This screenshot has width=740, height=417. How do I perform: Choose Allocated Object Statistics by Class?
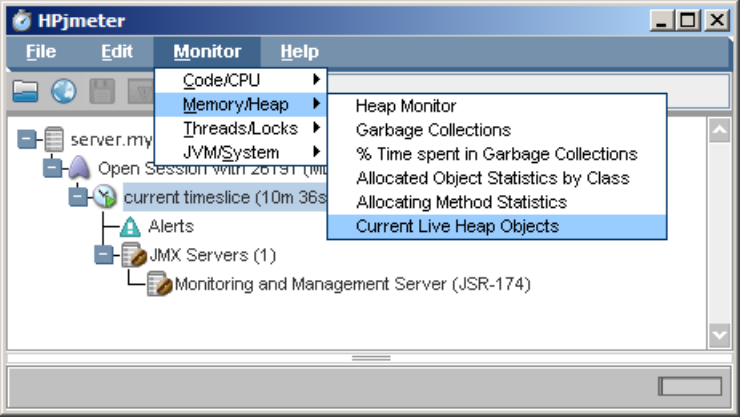497,178
